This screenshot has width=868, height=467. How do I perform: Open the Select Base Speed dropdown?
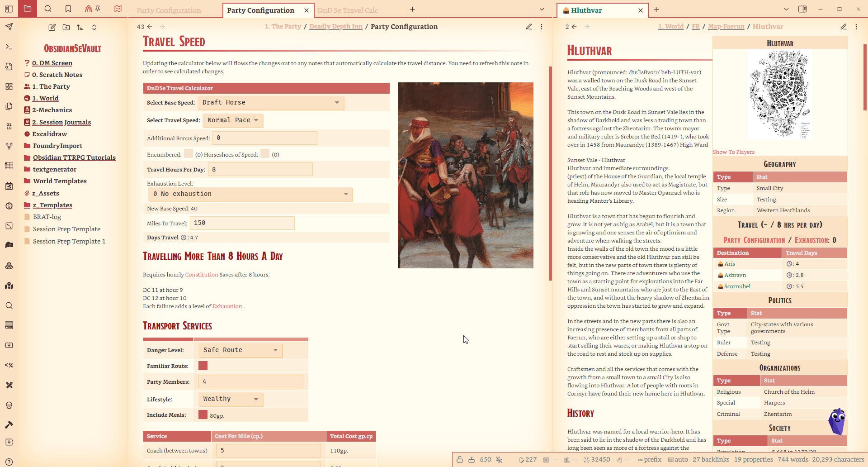270,103
